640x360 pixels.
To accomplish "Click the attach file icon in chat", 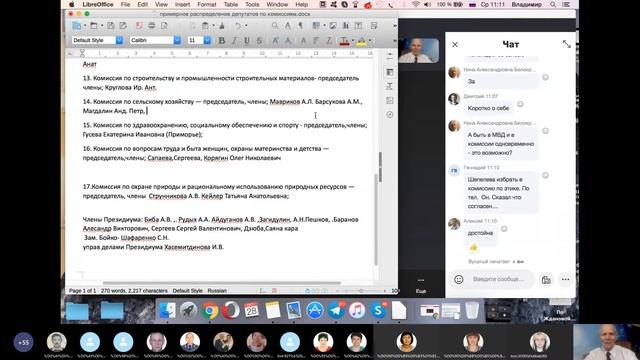I will point(546,280).
